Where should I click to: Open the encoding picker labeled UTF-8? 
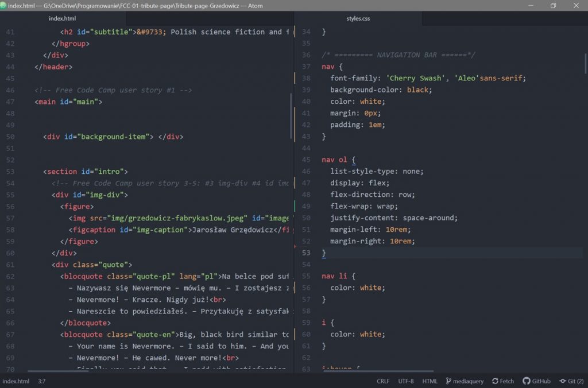coord(406,381)
